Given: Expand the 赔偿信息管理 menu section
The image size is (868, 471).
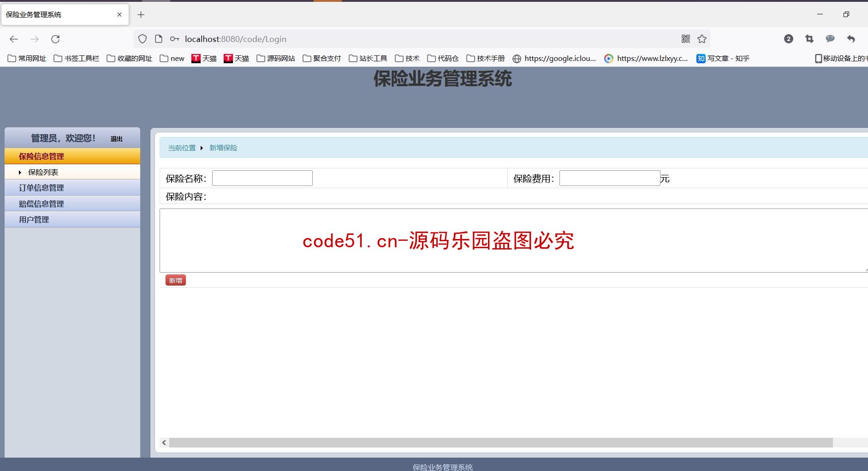Looking at the screenshot, I should [72, 203].
